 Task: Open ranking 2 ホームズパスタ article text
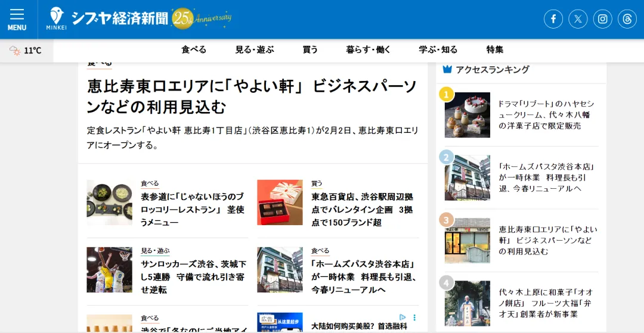[547, 178]
